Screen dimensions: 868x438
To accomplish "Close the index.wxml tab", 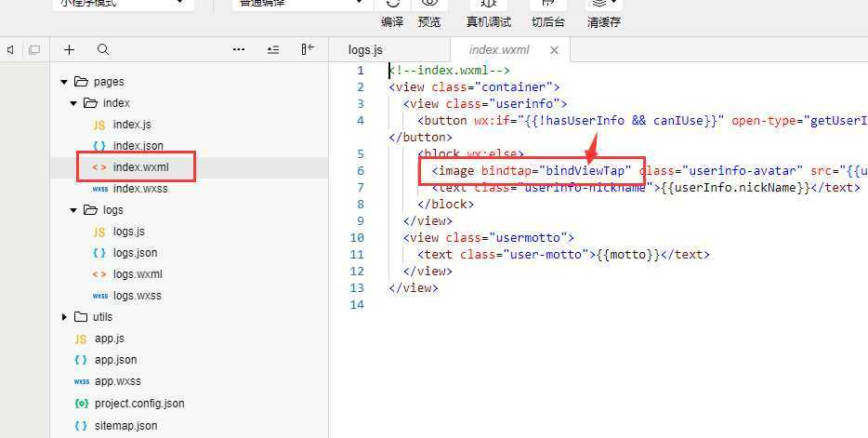I will pos(554,50).
